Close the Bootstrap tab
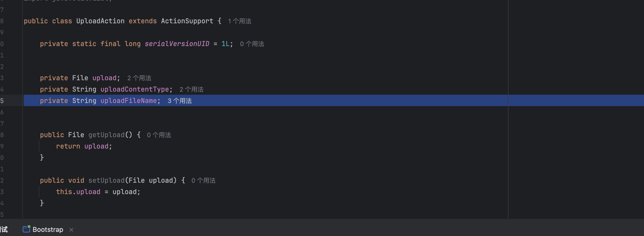Image resolution: width=644 pixels, height=236 pixels. 71,230
